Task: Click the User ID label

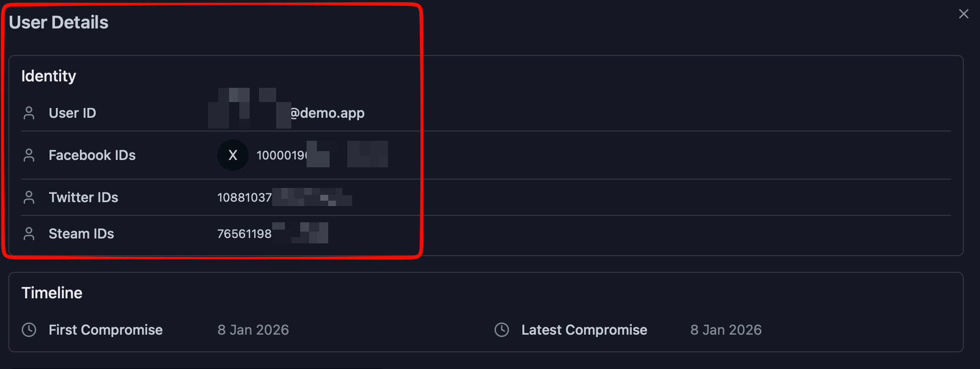Action: 72,113
